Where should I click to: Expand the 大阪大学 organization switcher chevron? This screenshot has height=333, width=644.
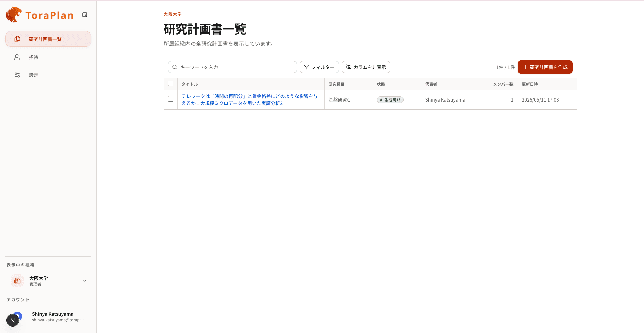(85, 281)
